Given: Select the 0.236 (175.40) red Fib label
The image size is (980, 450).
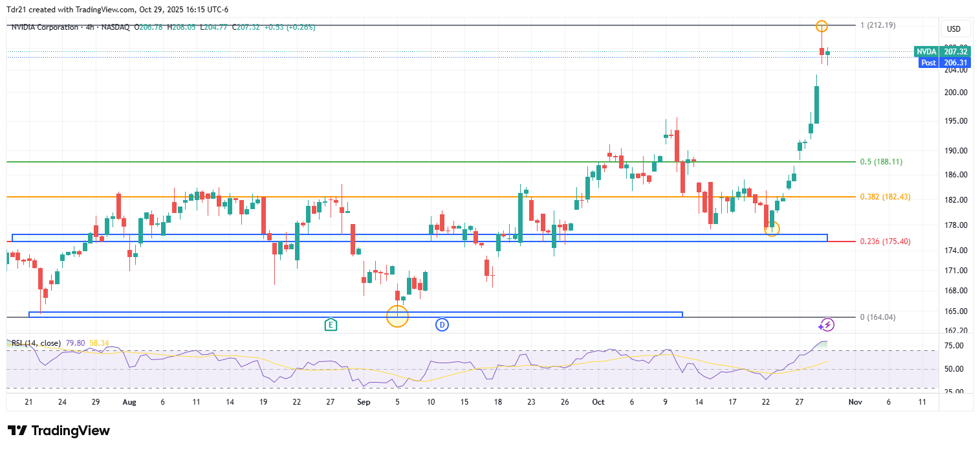Looking at the screenshot, I should pos(885,242).
